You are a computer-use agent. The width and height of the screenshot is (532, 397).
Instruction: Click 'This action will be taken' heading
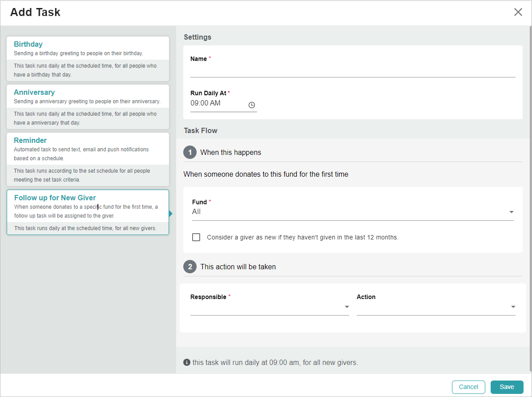pyautogui.click(x=238, y=267)
